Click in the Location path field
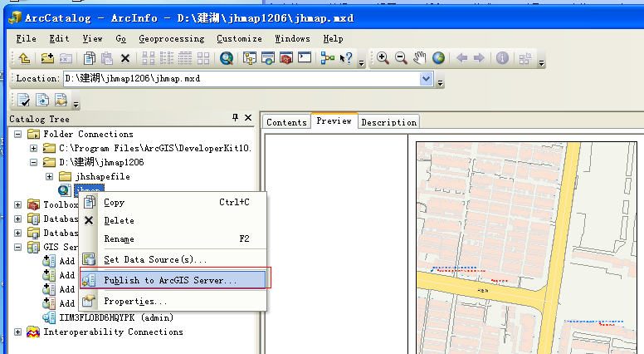 [x=242, y=79]
